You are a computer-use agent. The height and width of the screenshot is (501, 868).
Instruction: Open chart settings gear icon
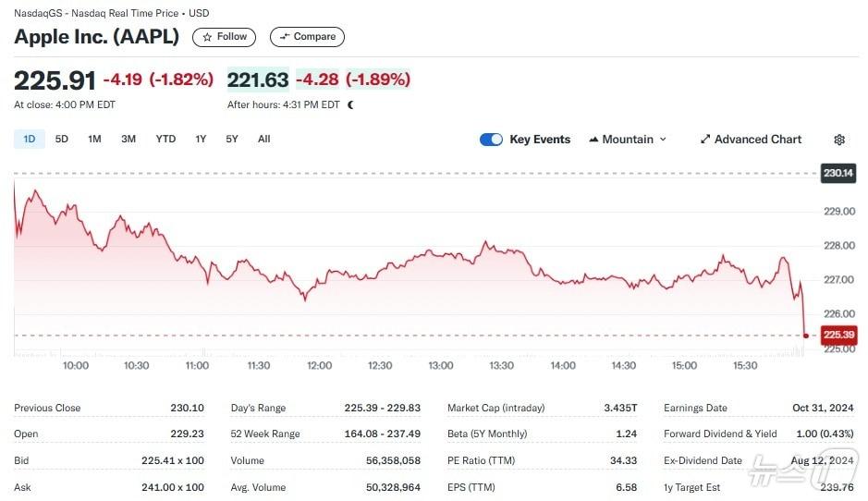(839, 140)
